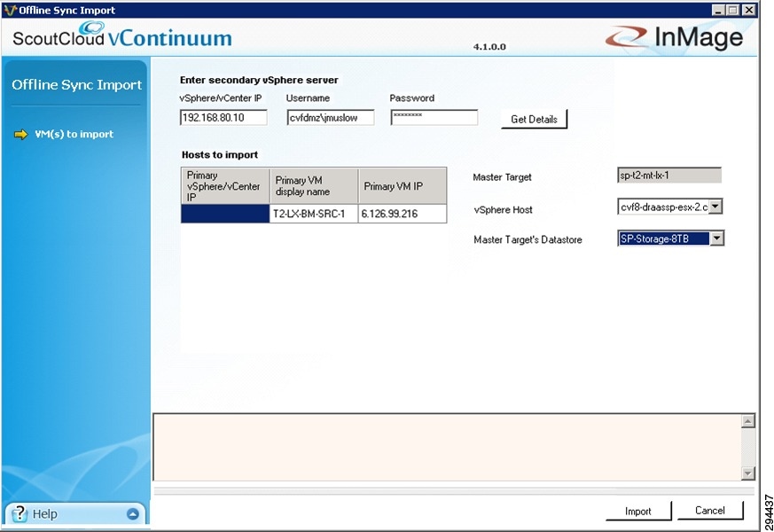The height and width of the screenshot is (532, 774).
Task: Click the Master Target field sp-t2-mt-lx-1
Action: [x=669, y=176]
